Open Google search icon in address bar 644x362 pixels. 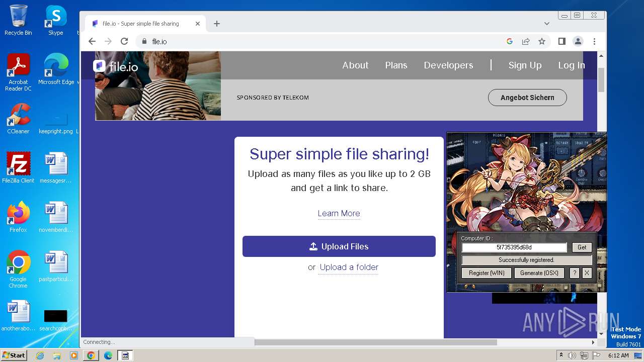tap(510, 42)
